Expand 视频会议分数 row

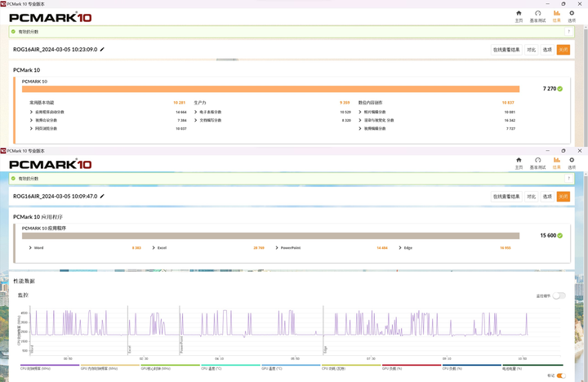32,120
